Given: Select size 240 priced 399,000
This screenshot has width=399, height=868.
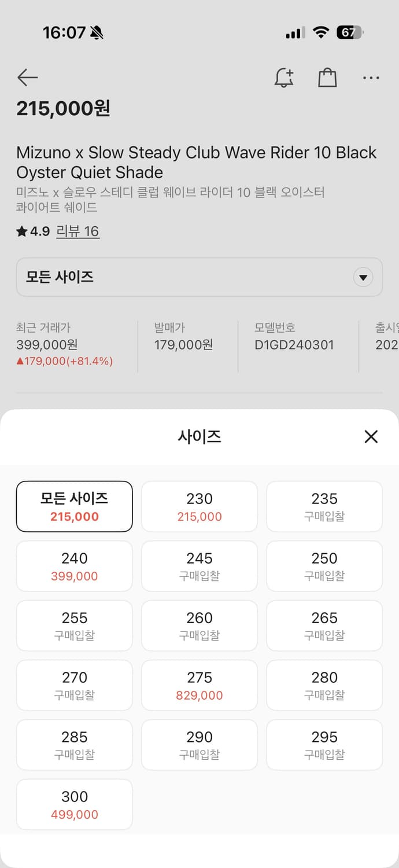Looking at the screenshot, I should pos(75,566).
